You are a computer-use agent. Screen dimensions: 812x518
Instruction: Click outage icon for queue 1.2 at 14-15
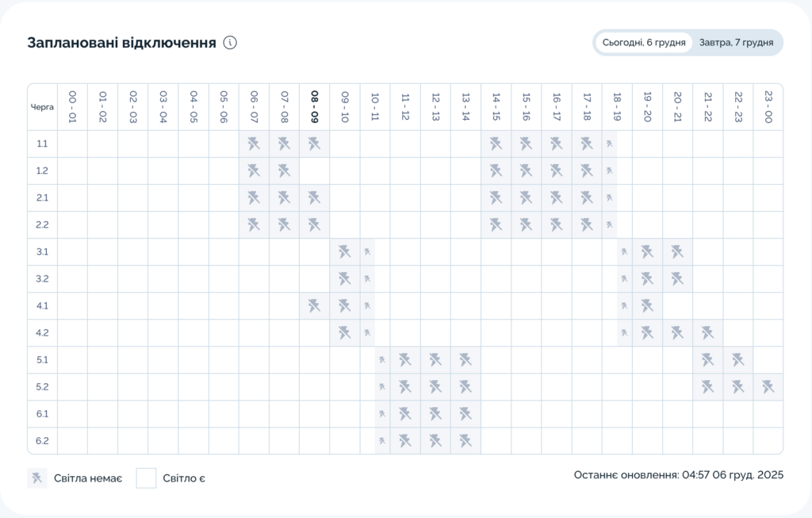pyautogui.click(x=496, y=171)
